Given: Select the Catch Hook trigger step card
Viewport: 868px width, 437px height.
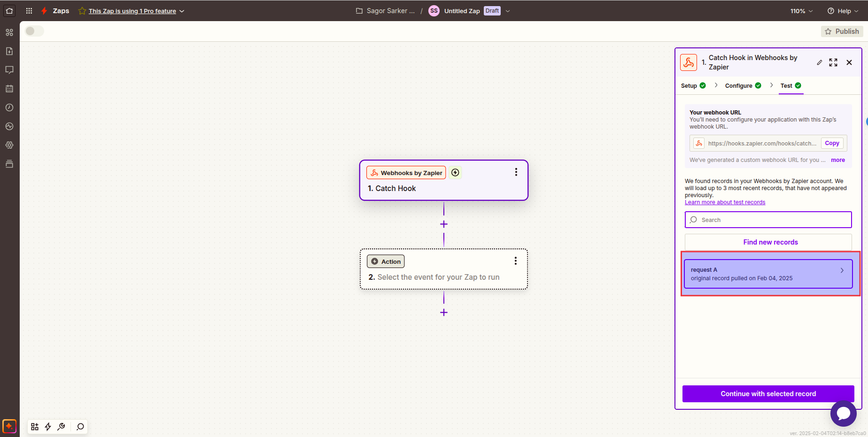Looking at the screenshot, I should click(444, 180).
